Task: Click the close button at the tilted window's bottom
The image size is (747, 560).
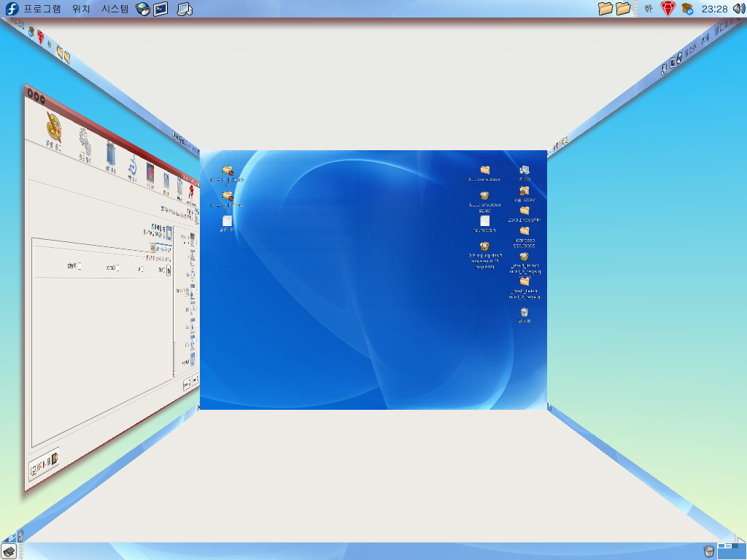Action: 43,463
